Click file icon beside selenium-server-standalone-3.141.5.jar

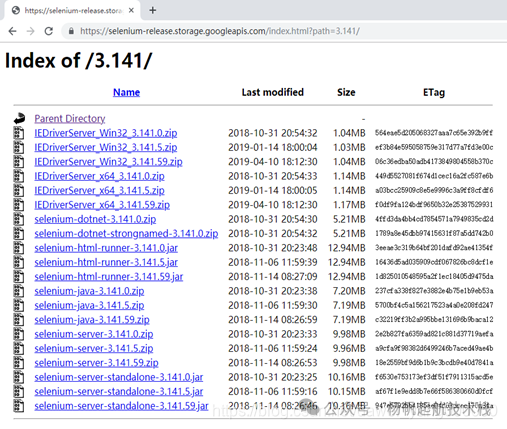pyautogui.click(x=19, y=391)
